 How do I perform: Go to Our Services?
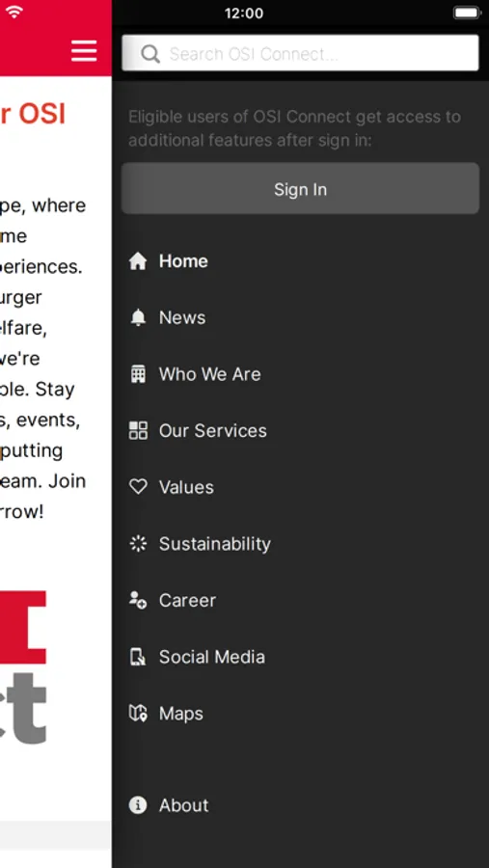[212, 430]
